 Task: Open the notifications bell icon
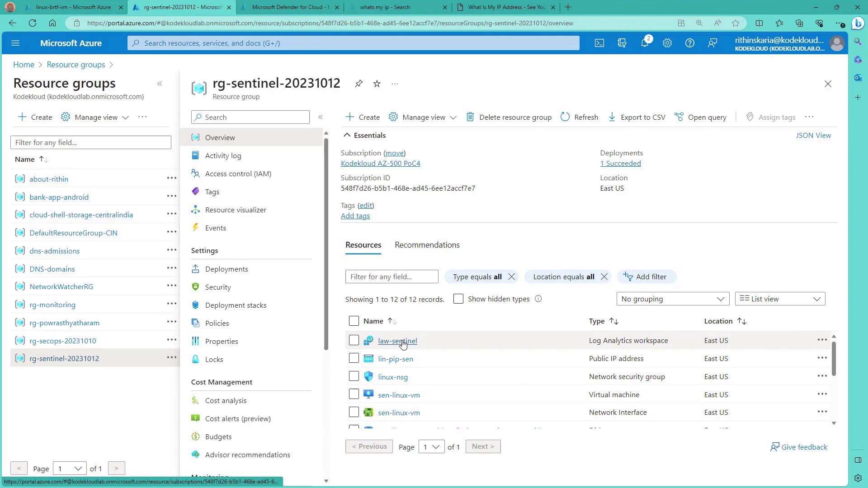click(x=645, y=43)
